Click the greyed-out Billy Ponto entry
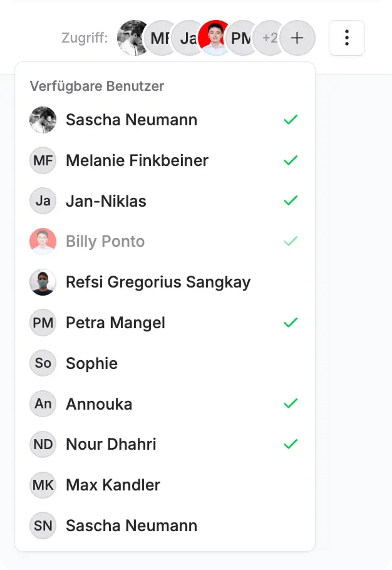 (x=106, y=241)
